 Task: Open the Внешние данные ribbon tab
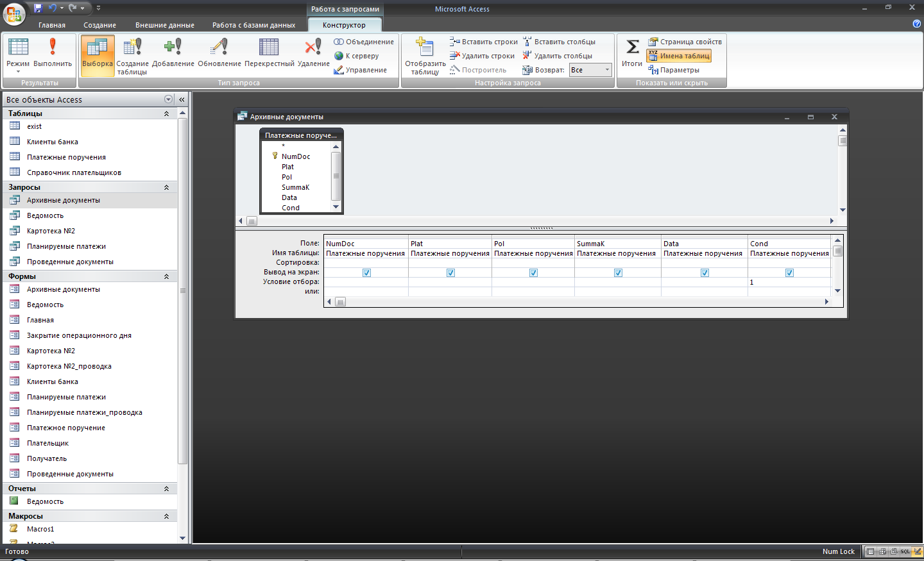(165, 25)
